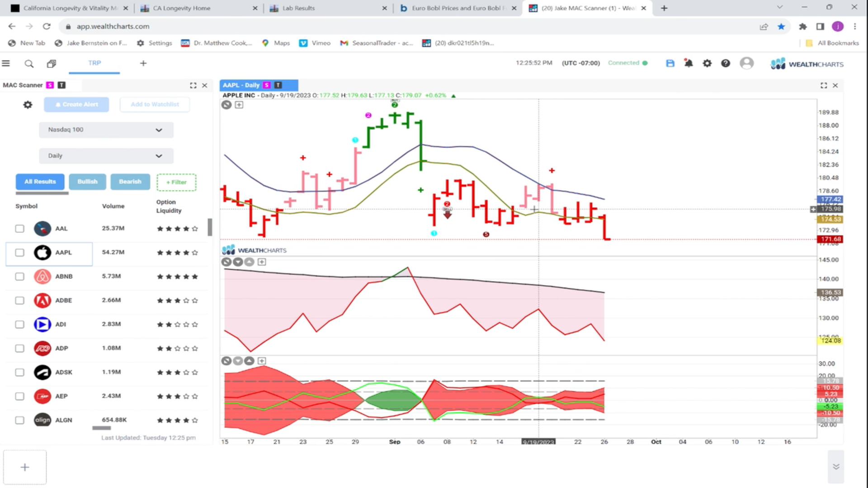Viewport: 868px width, 488px height.
Task: Switch to Lab Results browser tab
Action: (329, 8)
